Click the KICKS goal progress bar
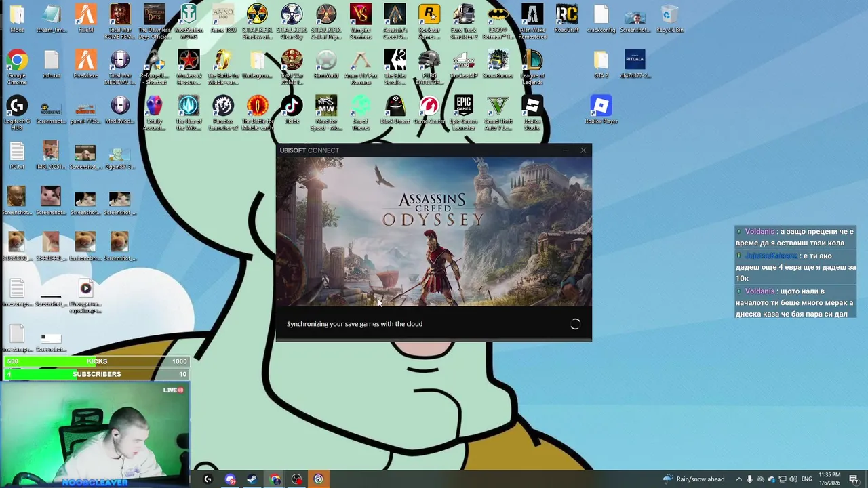 coord(96,361)
